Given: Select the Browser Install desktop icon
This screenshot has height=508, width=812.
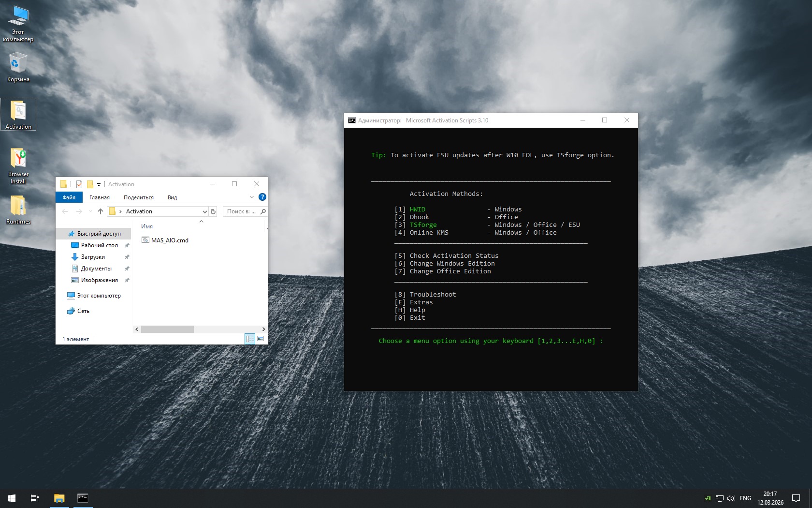Looking at the screenshot, I should click(x=18, y=165).
